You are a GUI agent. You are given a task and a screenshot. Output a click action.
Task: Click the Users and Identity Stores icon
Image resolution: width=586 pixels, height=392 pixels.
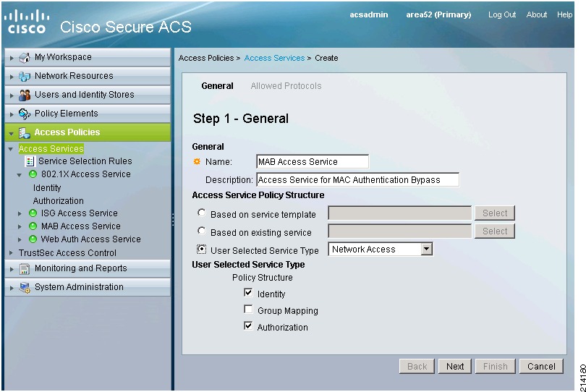click(25, 95)
